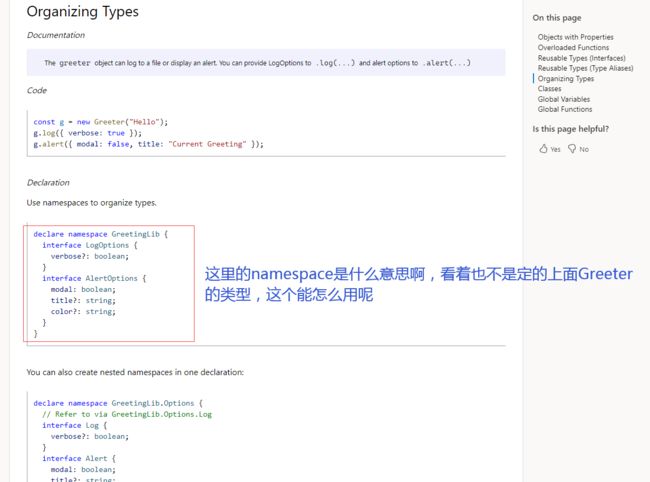Click 'g.log({ verbose: true });' code line

click(x=87, y=133)
